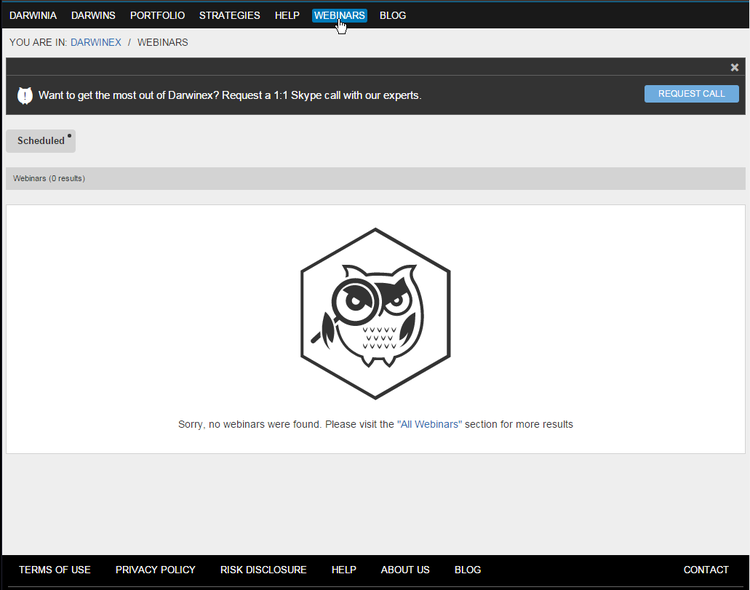Click HELP in the top navigation bar
Viewport: 750px width, 590px height.
coord(287,15)
